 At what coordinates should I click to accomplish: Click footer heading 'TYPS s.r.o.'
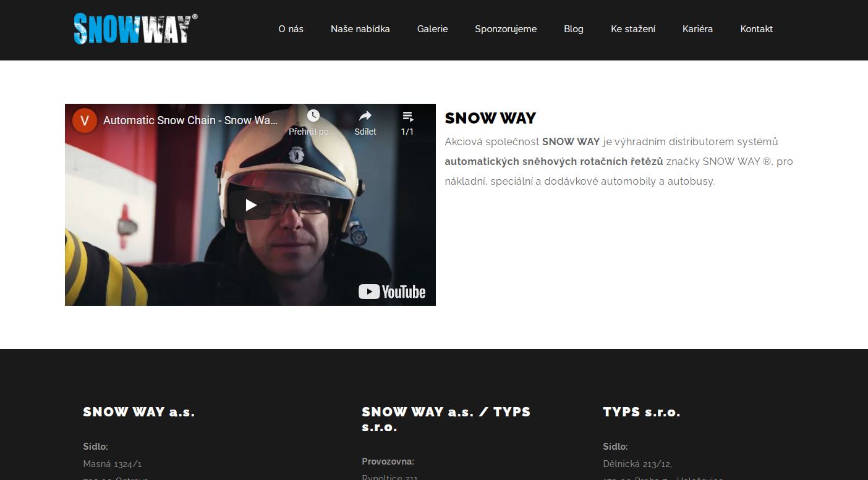(x=642, y=412)
